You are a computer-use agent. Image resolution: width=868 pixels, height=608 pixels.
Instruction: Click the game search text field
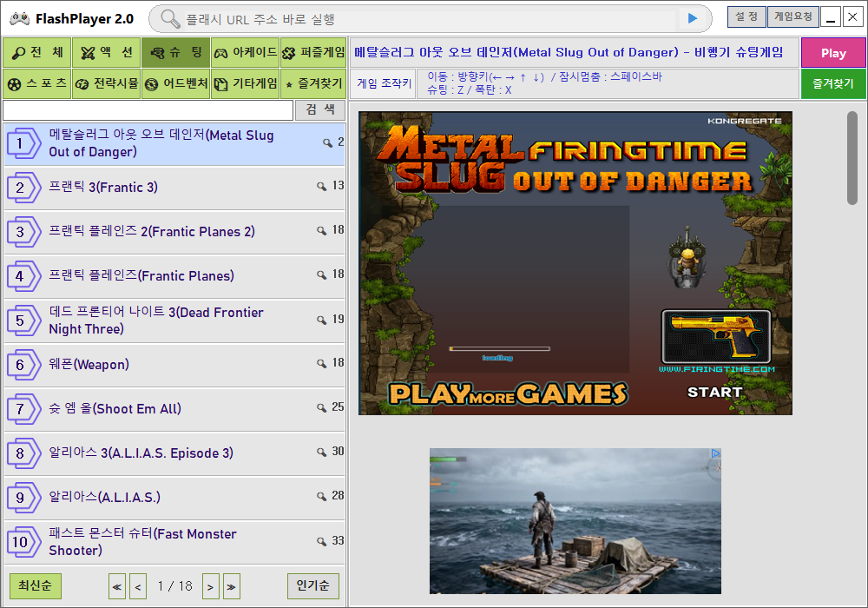tap(148, 110)
